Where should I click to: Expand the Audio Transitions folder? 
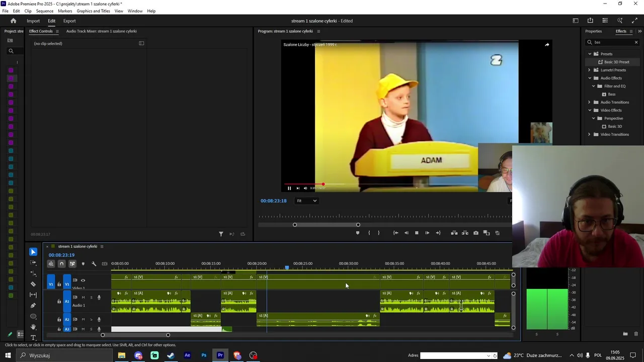click(x=590, y=102)
